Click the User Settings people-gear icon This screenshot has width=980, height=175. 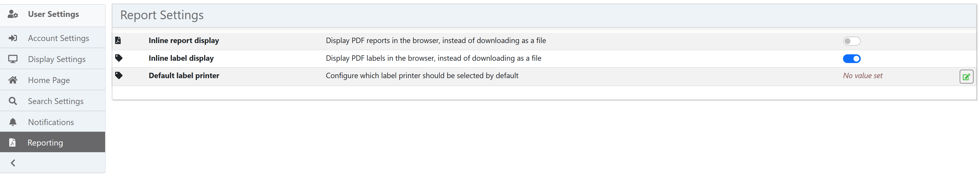tap(13, 14)
